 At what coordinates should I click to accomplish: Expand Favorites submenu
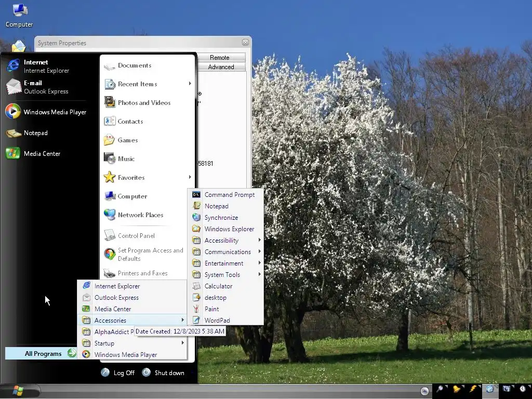click(148, 178)
